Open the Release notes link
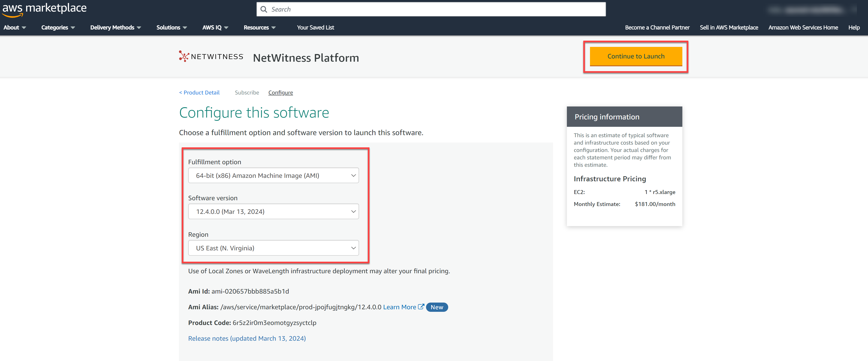Viewport: 868px width, 361px height. point(247,338)
